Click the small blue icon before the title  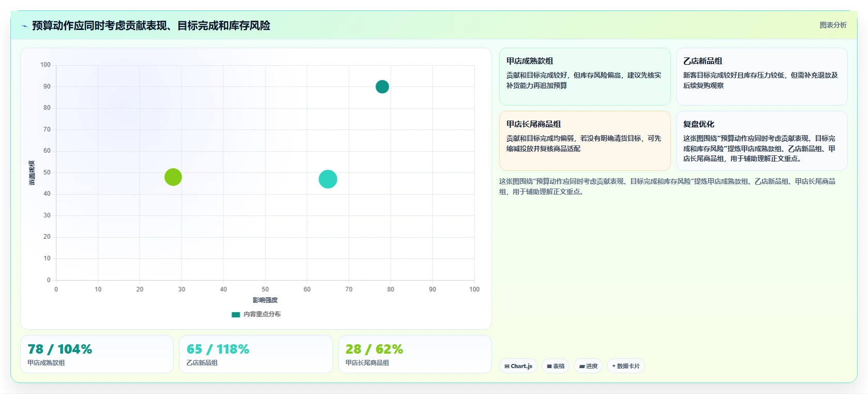(x=24, y=26)
